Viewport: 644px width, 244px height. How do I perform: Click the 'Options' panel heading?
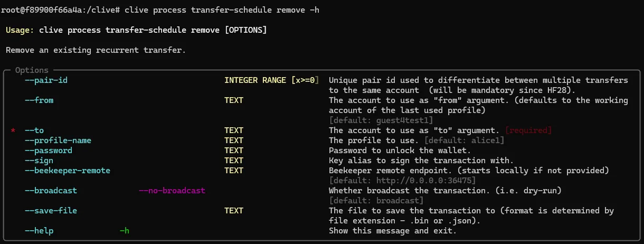click(x=32, y=70)
